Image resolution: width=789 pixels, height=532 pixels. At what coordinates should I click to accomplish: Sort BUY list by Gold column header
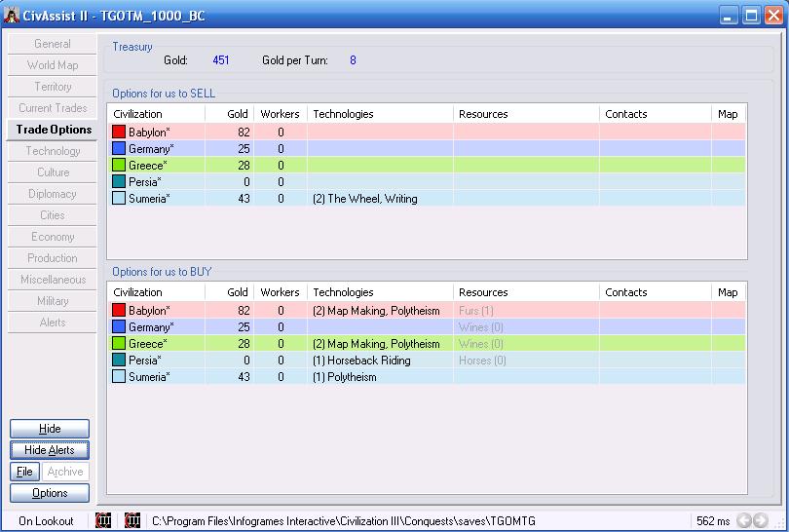click(x=230, y=292)
